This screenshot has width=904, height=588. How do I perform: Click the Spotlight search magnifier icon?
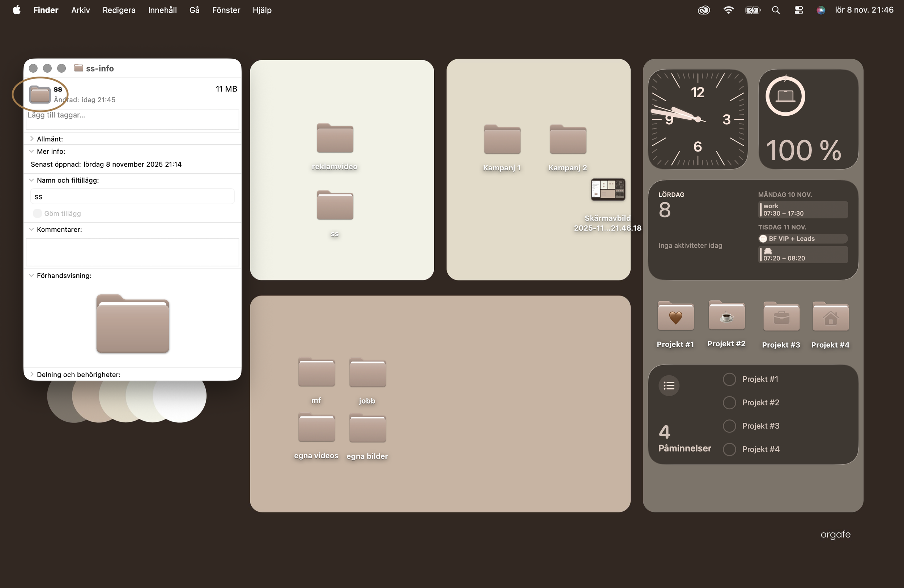(x=776, y=10)
